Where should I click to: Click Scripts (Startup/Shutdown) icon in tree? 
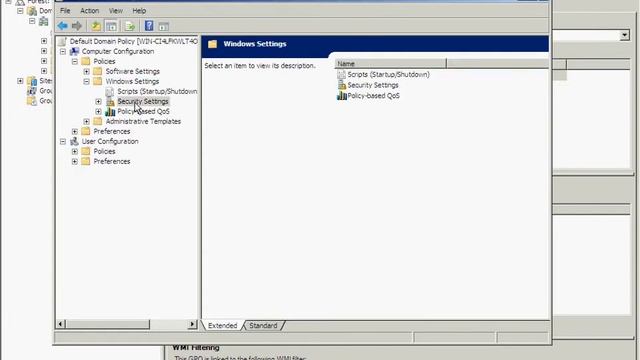pos(110,91)
